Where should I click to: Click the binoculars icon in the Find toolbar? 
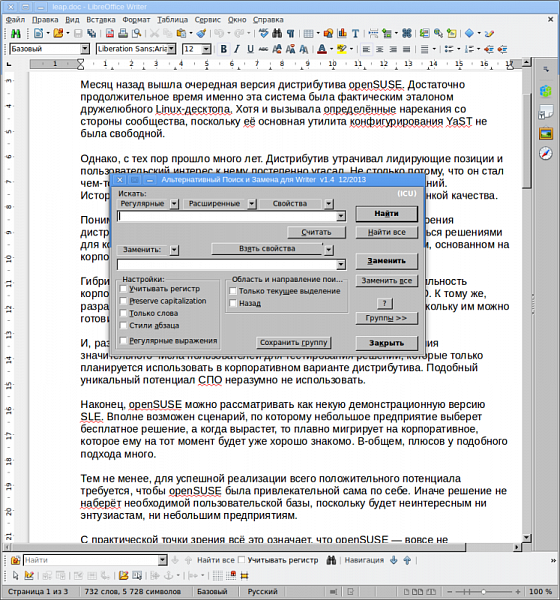click(331, 560)
